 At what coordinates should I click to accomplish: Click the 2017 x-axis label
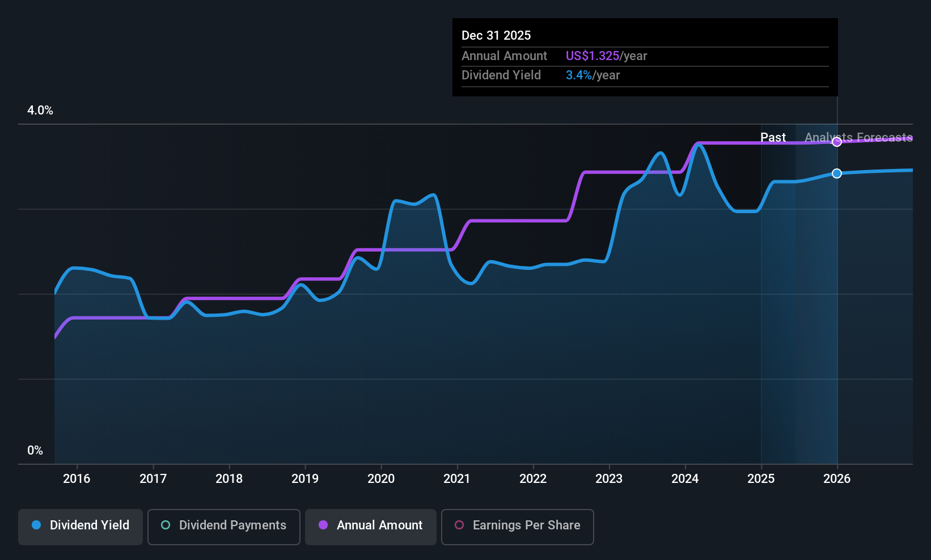coord(153,479)
